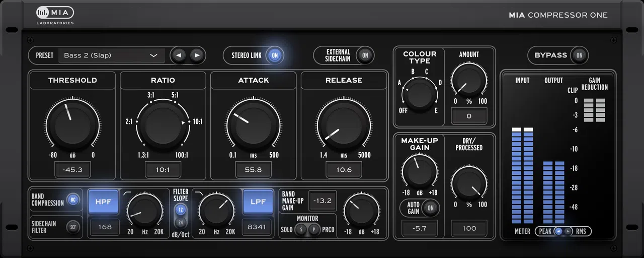Screen dimensions: 644x258
Task: Click the Threshold knob
Action: [72, 123]
